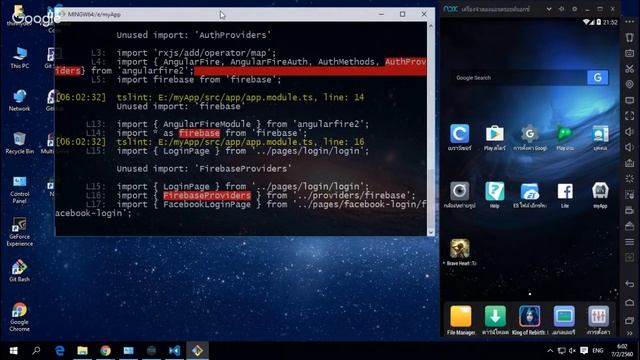Click the Nox three-line menu tool
The image size is (640, 360).
(x=629, y=242)
